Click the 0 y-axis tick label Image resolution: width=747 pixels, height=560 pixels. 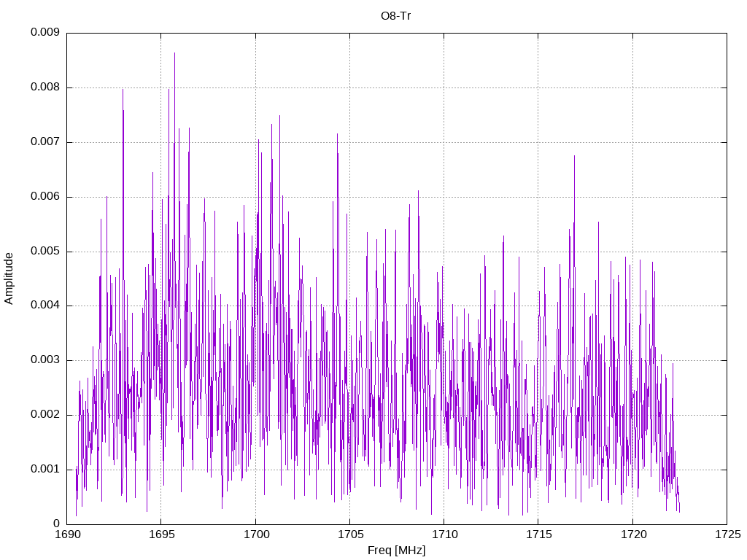coord(57,524)
